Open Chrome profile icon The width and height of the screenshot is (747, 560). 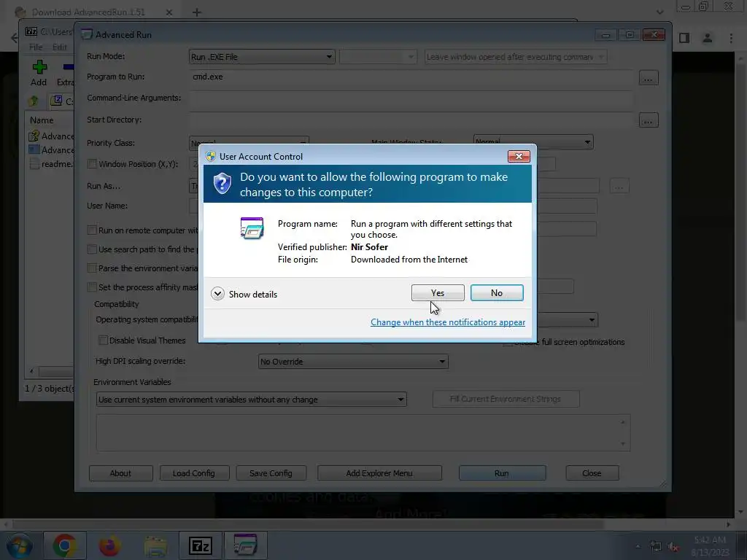click(708, 38)
